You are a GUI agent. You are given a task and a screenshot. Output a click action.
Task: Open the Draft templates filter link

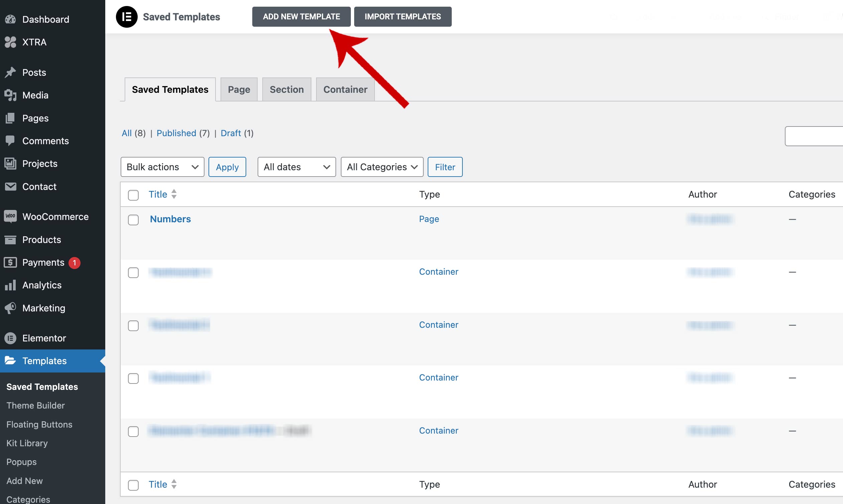231,133
